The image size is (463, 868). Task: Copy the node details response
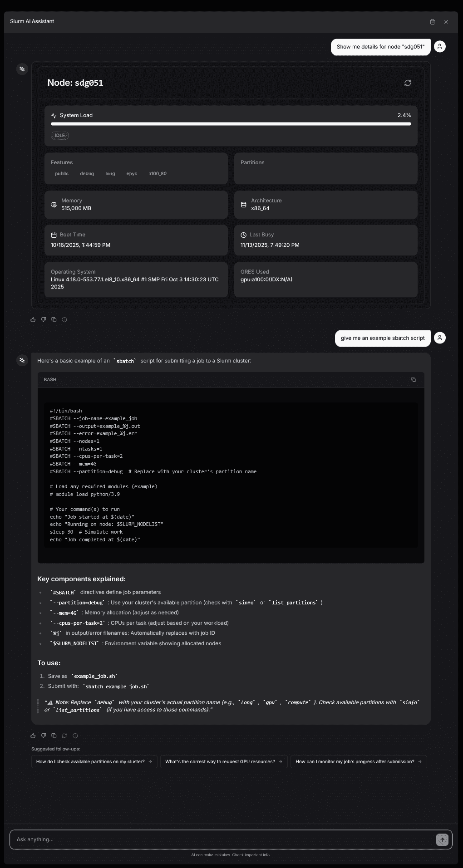(x=54, y=319)
